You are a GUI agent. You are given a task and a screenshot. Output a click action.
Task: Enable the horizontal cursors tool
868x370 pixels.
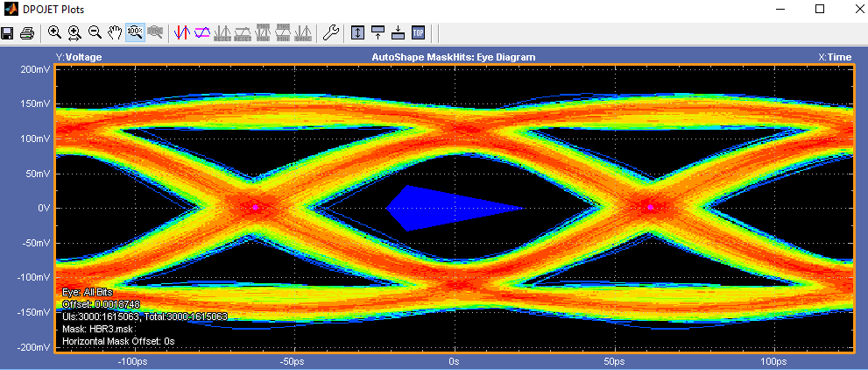coord(202,33)
